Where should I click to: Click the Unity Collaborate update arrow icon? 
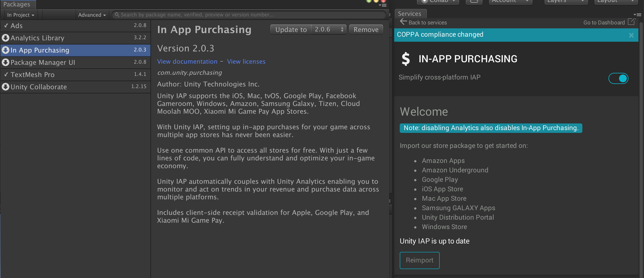(x=6, y=87)
